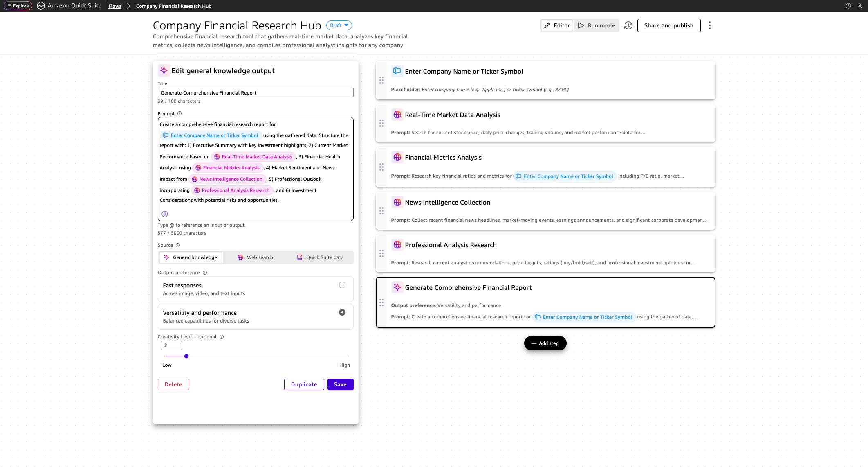Select the Fast responses radio option
The image size is (868, 467).
[x=342, y=285]
